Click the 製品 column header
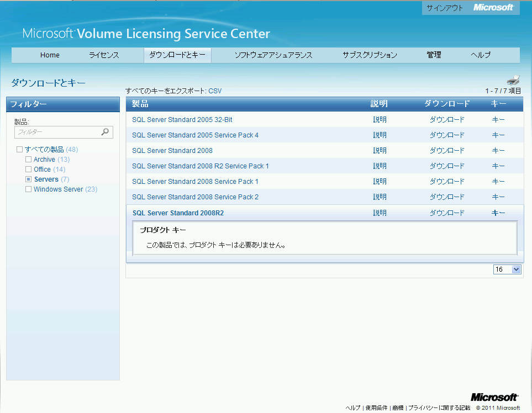This screenshot has width=532, height=413. 140,104
